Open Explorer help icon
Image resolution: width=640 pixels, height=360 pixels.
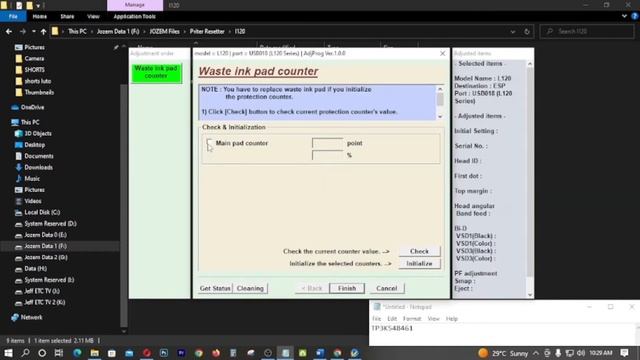click(635, 16)
